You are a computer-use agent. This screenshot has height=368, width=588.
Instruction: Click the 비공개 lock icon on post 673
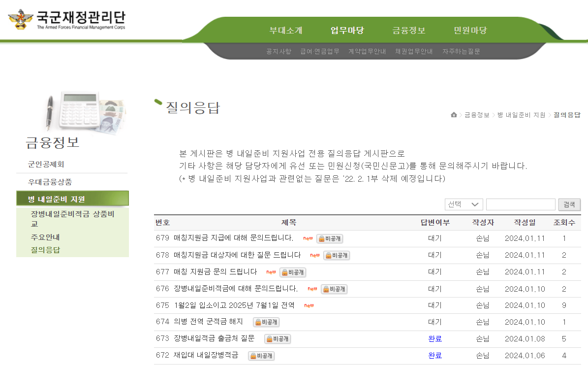(x=277, y=339)
